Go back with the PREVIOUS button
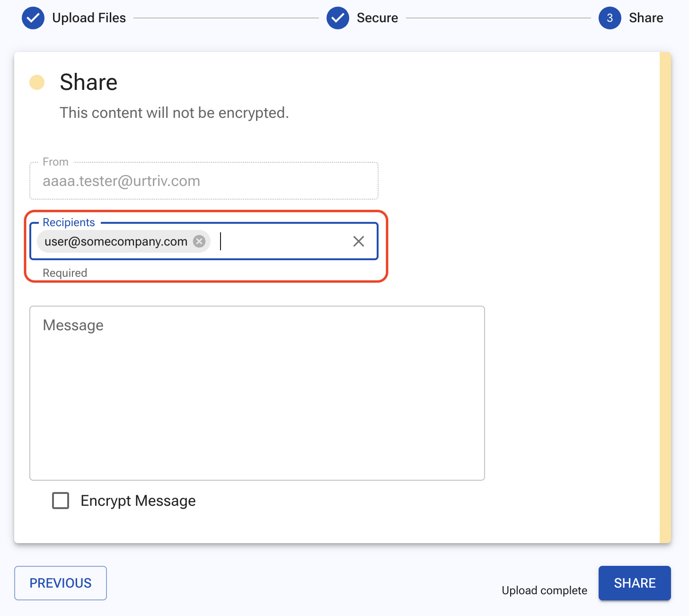 [x=60, y=583]
